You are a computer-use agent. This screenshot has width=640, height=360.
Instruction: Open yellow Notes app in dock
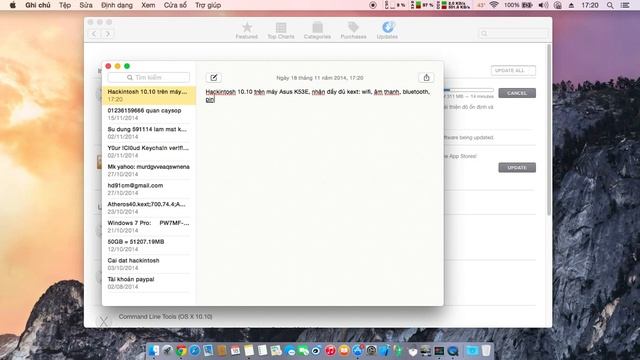pyautogui.click(x=249, y=350)
